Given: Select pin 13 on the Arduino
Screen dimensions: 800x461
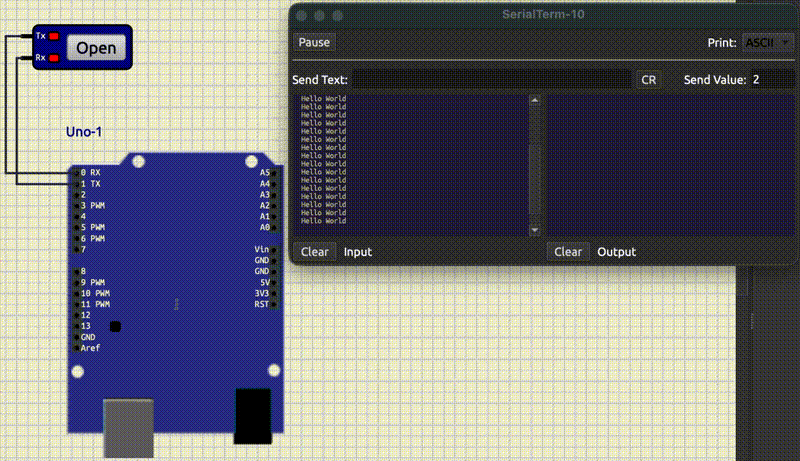Looking at the screenshot, I should click(77, 326).
